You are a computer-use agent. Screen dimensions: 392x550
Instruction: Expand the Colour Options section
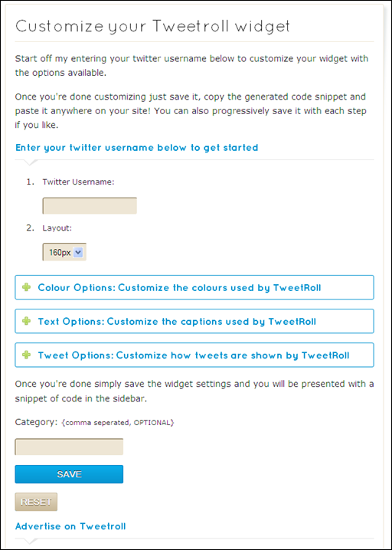[194, 287]
